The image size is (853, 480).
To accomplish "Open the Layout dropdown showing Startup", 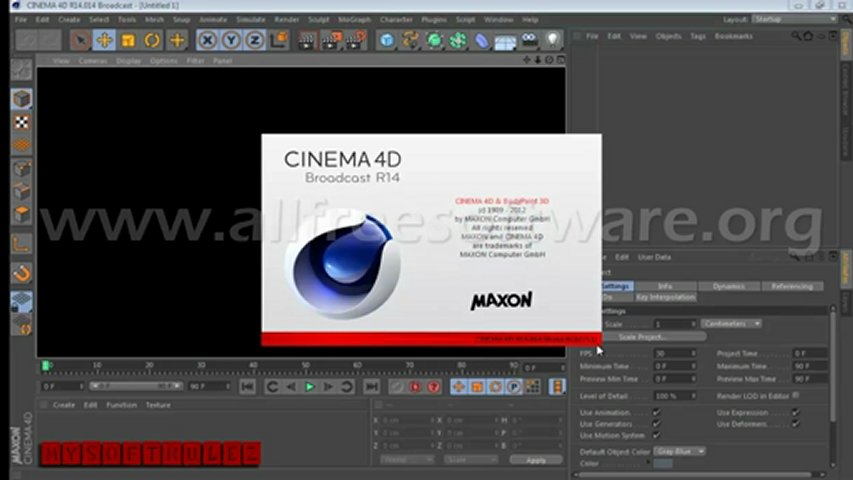I will (x=795, y=19).
